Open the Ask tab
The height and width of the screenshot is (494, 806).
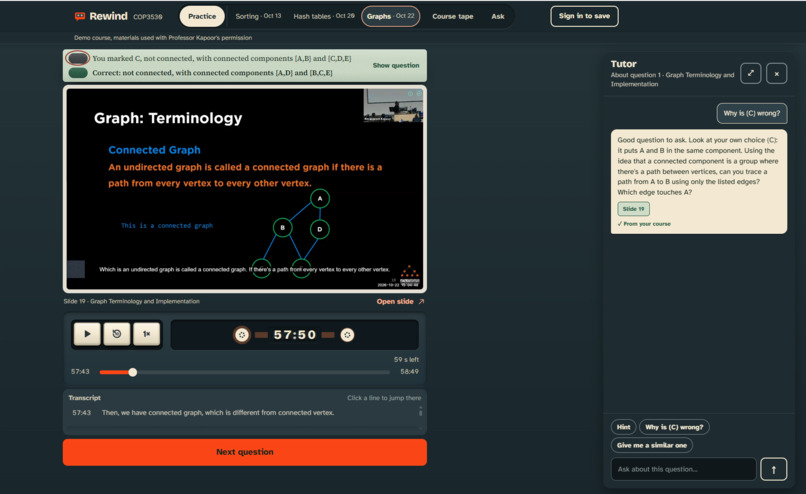click(x=498, y=16)
